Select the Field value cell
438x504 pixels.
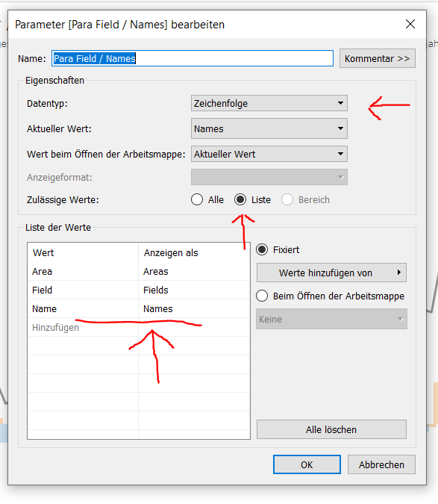tap(83, 290)
